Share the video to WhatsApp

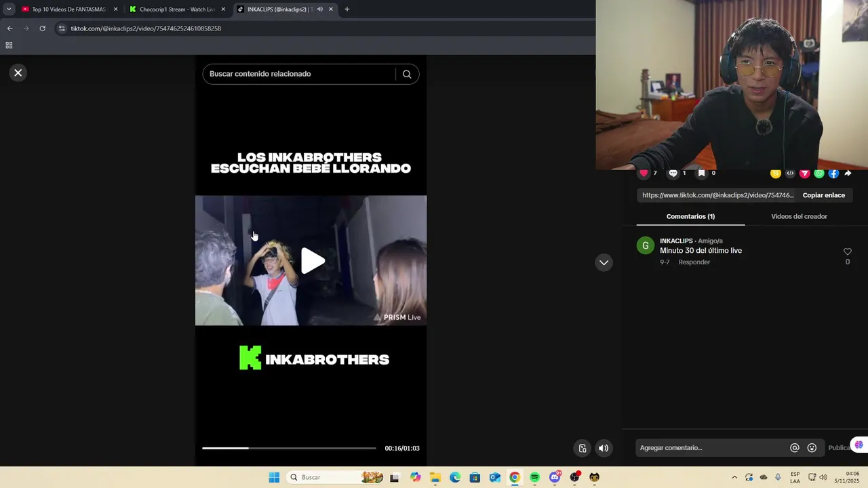(x=819, y=174)
